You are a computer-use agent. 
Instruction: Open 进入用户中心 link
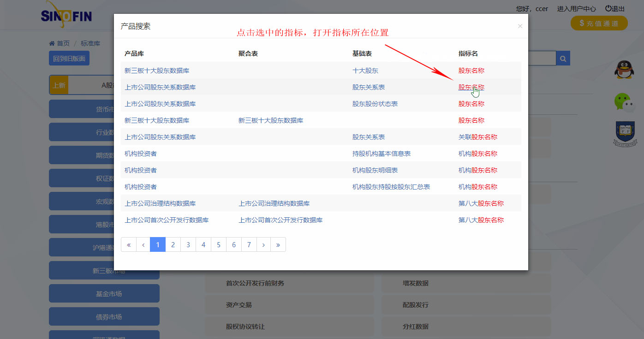coord(576,9)
